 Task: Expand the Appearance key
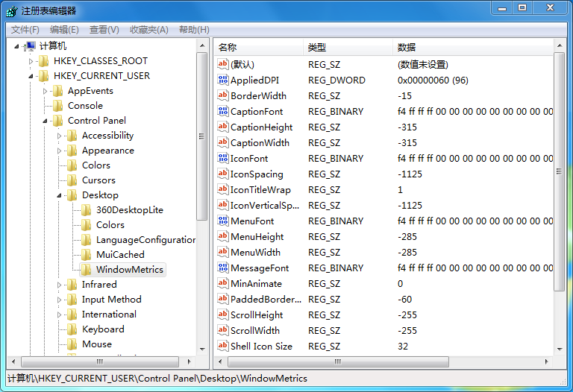pyautogui.click(x=59, y=151)
